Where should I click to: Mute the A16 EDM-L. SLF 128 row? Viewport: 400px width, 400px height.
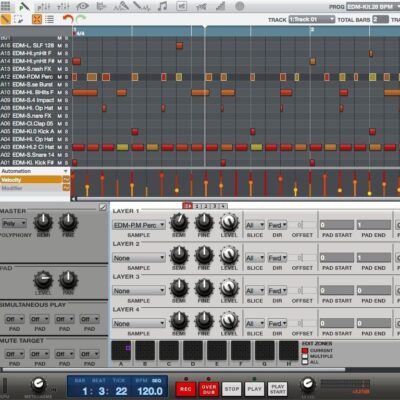(60, 45)
